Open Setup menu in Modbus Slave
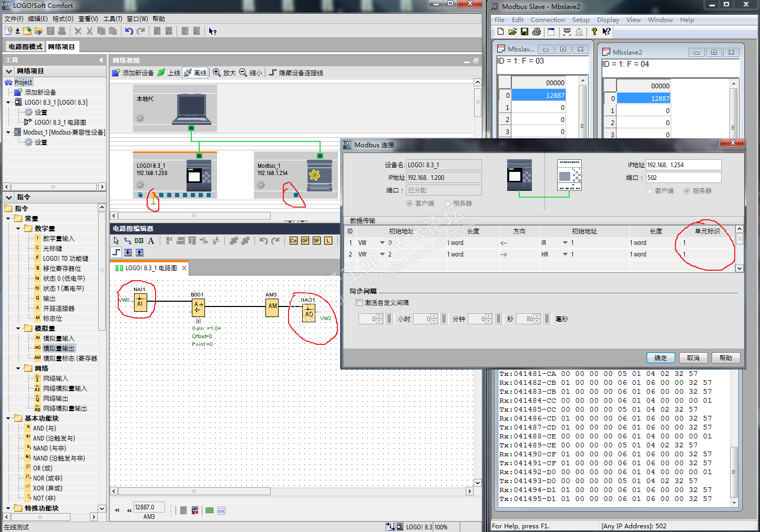This screenshot has width=760, height=532. coord(581,20)
